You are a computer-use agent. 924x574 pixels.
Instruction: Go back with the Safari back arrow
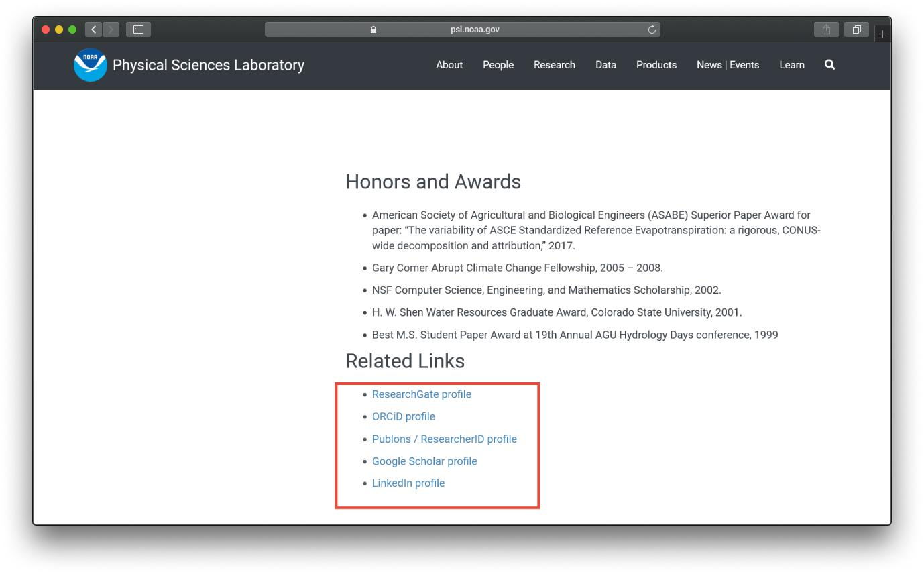tap(94, 30)
